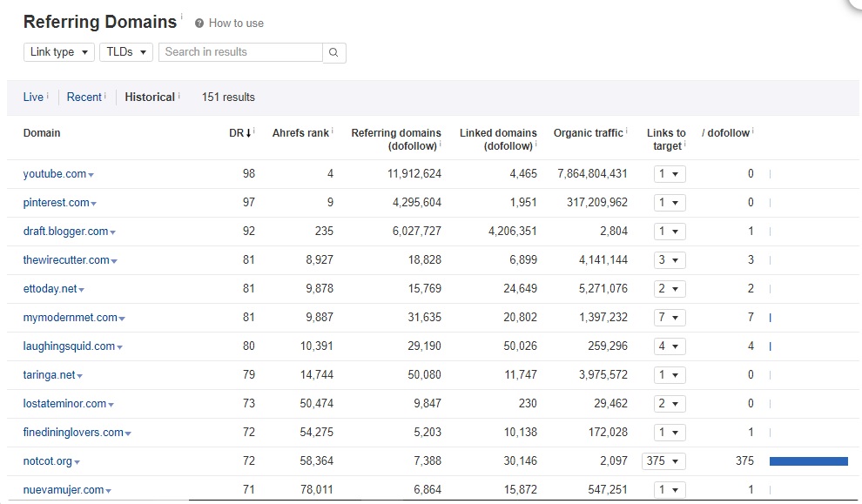Open pinterest.com links to target dropdown
This screenshot has width=862, height=504.
(x=669, y=203)
